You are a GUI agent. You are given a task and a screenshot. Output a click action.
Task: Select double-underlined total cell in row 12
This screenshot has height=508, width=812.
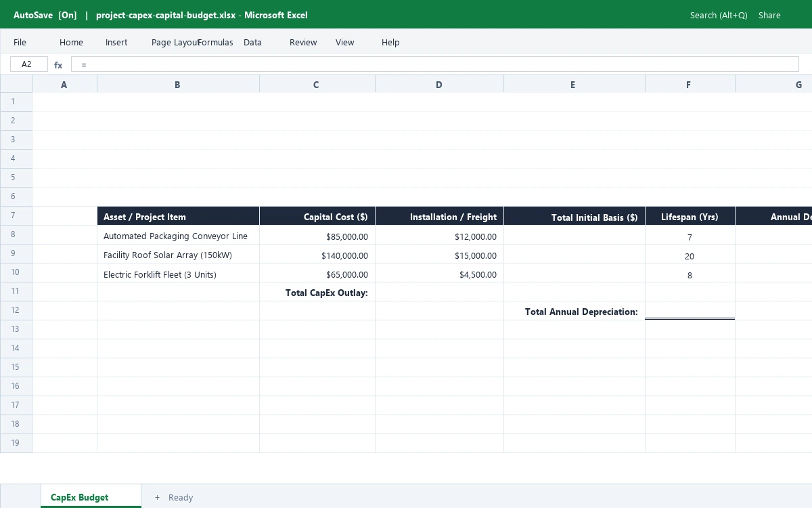tap(690, 311)
